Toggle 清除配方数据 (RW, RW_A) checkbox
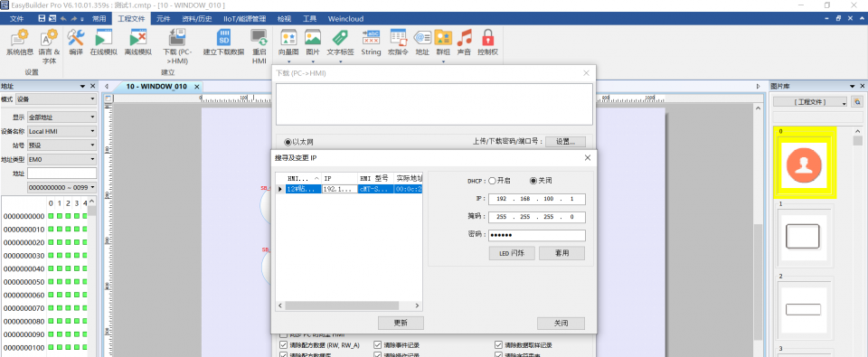The height and width of the screenshot is (357, 868). 284,345
